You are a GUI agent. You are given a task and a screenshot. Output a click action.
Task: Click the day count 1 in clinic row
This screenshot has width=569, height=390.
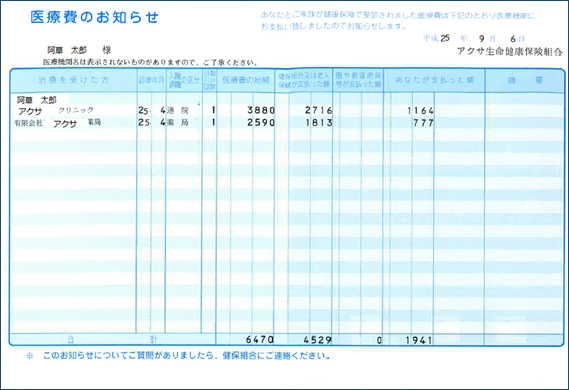click(213, 110)
